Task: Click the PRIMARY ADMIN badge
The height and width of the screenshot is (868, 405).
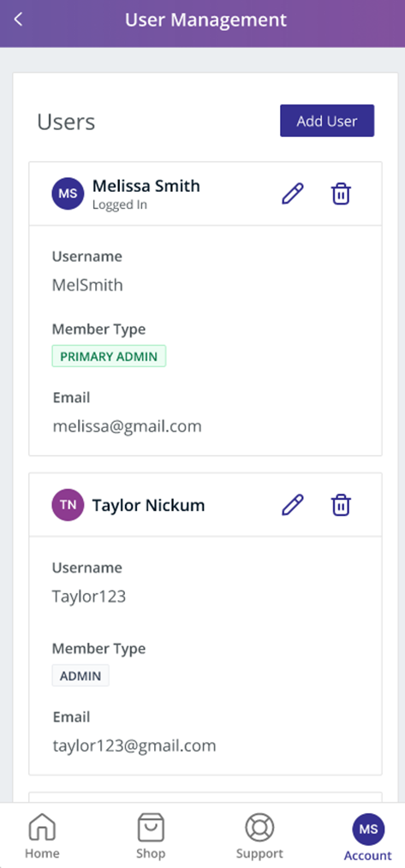Action: (109, 356)
